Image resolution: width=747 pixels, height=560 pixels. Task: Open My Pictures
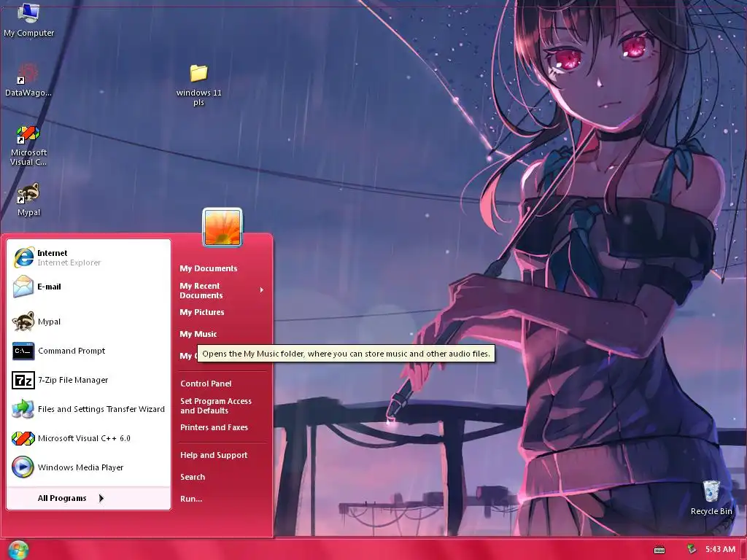[202, 312]
